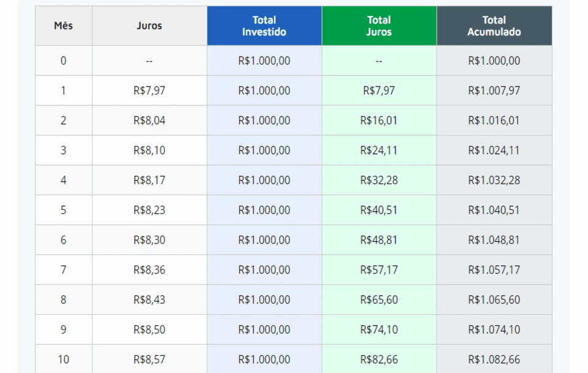The height and width of the screenshot is (373, 588).
Task: Click the R$8,10 Juros cell
Action: [x=149, y=150]
